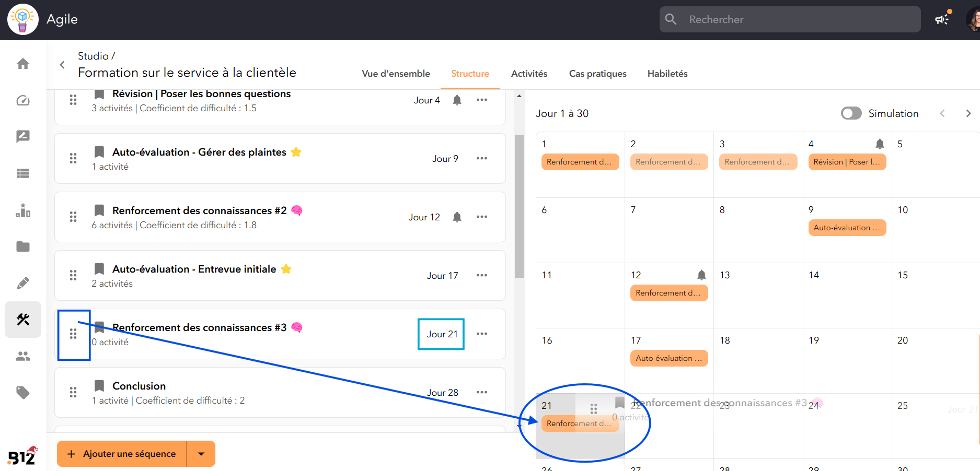Grab drag handle of Renforcement des connaissances #2
Image resolution: width=980 pixels, height=471 pixels.
pos(73,217)
